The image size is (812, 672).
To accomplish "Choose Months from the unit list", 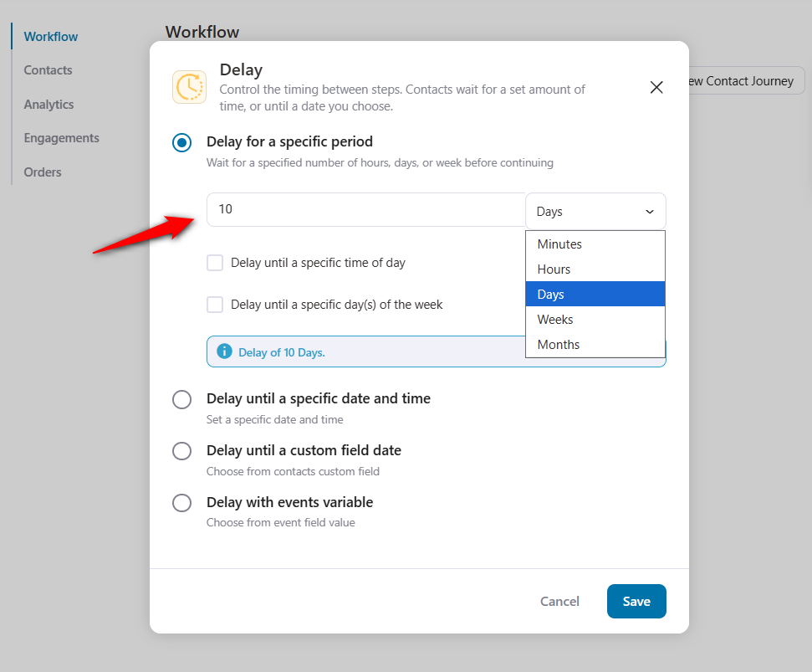I will pyautogui.click(x=595, y=345).
